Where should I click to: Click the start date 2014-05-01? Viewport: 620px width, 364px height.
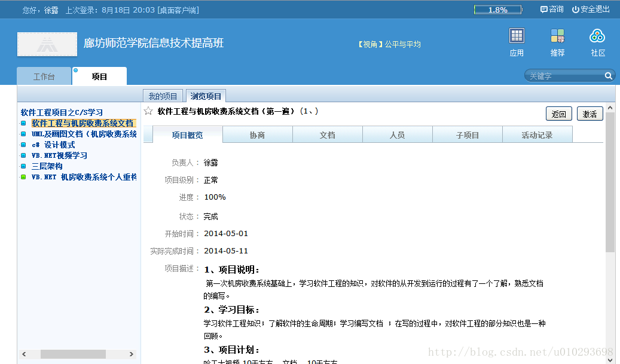point(226,234)
